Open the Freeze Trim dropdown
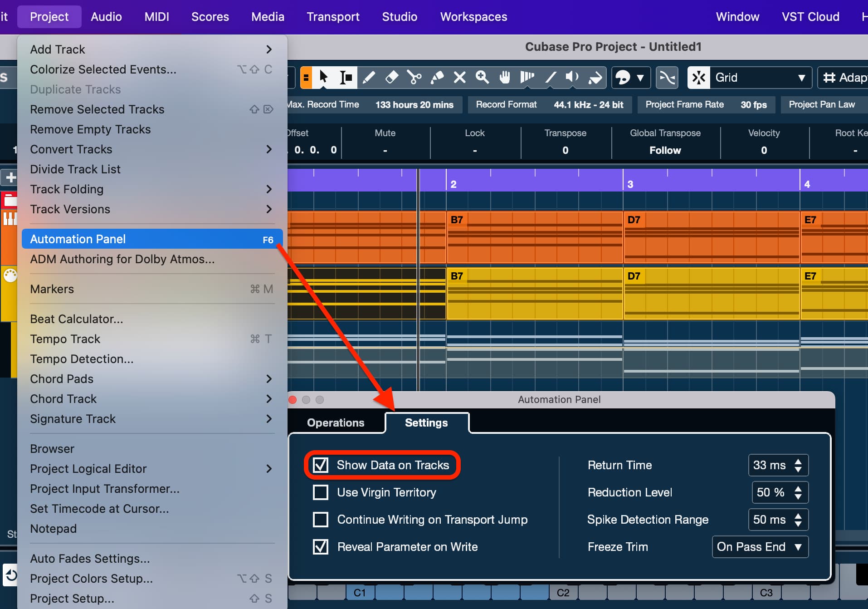The height and width of the screenshot is (609, 868). 760,547
